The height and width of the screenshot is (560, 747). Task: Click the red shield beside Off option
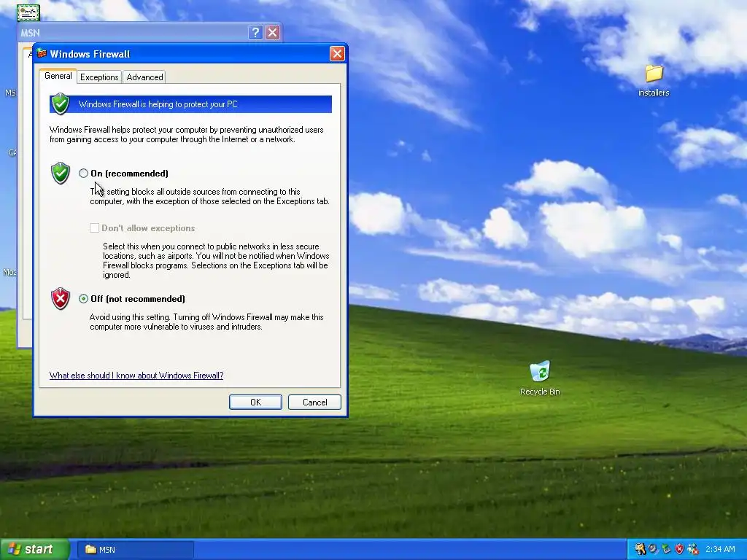[61, 298]
